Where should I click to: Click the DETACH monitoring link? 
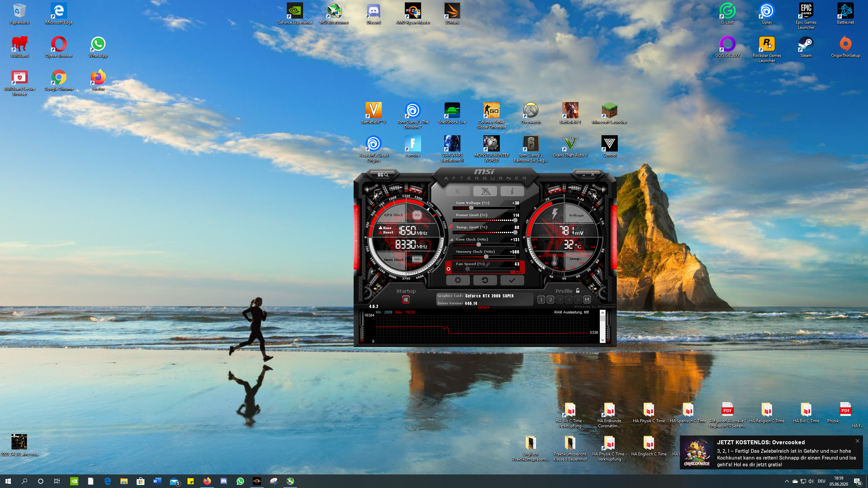[x=484, y=307]
